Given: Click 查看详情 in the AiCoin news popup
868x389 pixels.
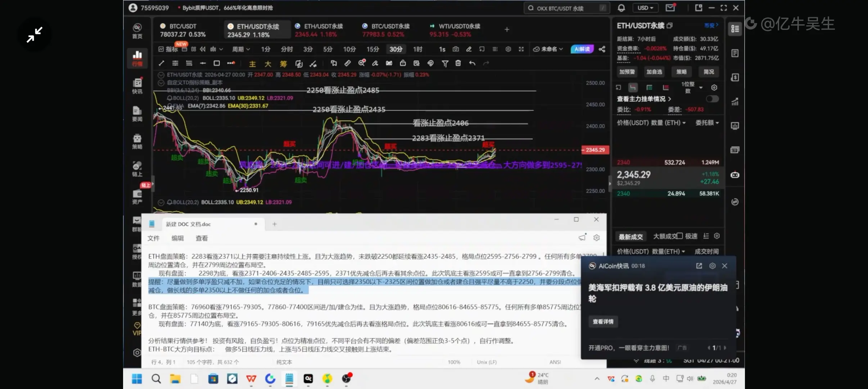Looking at the screenshot, I should point(603,321).
